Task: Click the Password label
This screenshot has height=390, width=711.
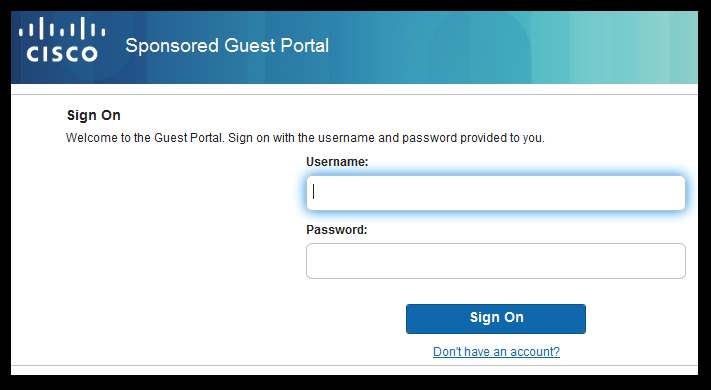Action: click(x=336, y=229)
